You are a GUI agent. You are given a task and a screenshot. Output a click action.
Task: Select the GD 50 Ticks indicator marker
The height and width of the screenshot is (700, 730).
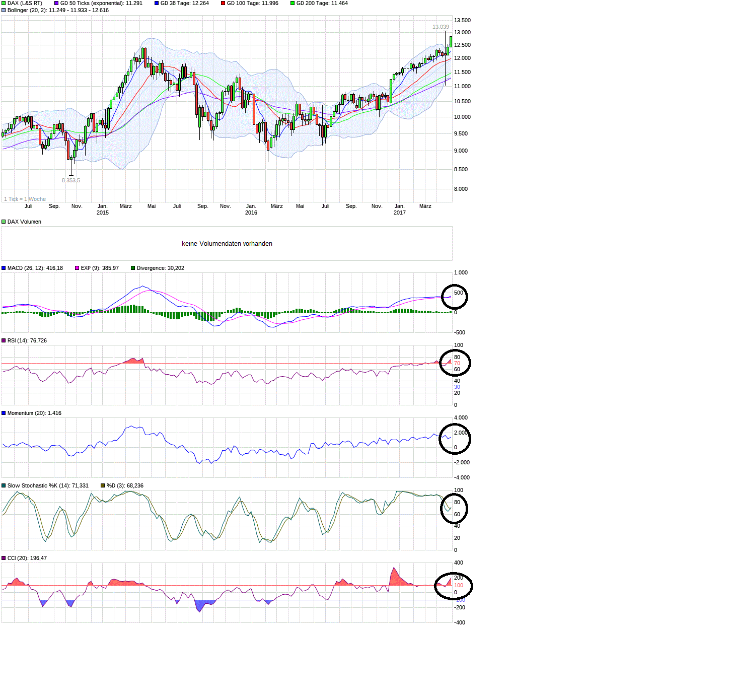click(55, 3)
